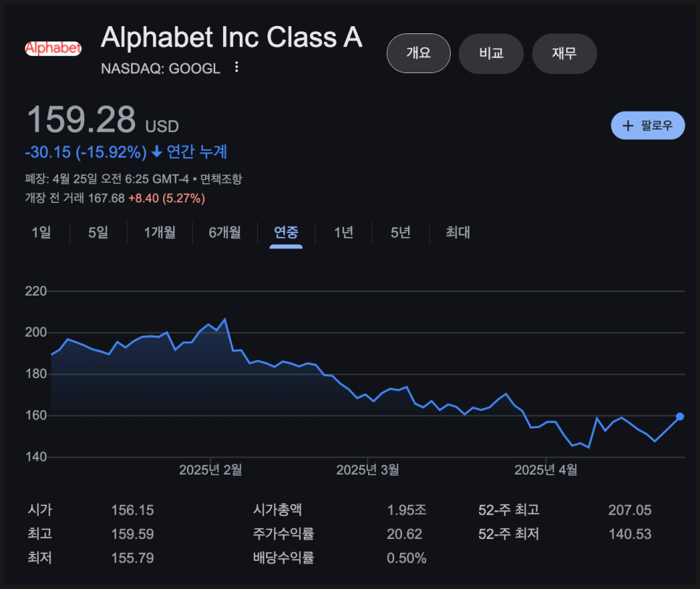Open the three-dot options menu beside GOOGL
Screen dimensions: 700x589
[x=237, y=67]
